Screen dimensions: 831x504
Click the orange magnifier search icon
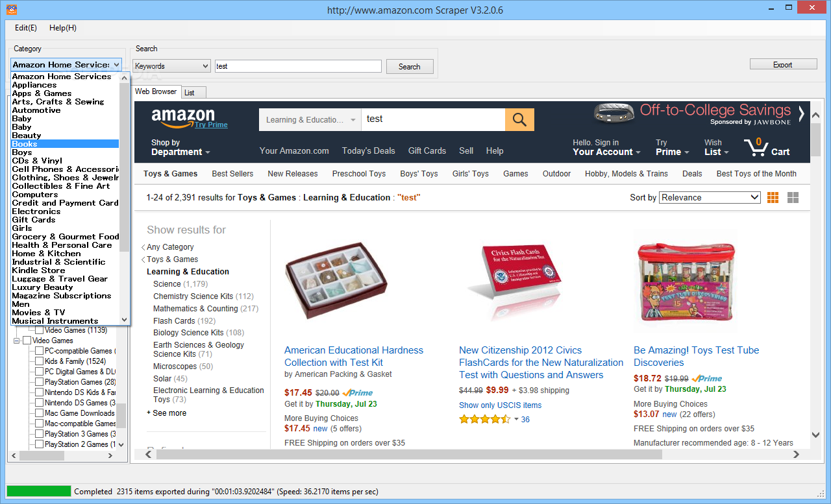coord(519,119)
